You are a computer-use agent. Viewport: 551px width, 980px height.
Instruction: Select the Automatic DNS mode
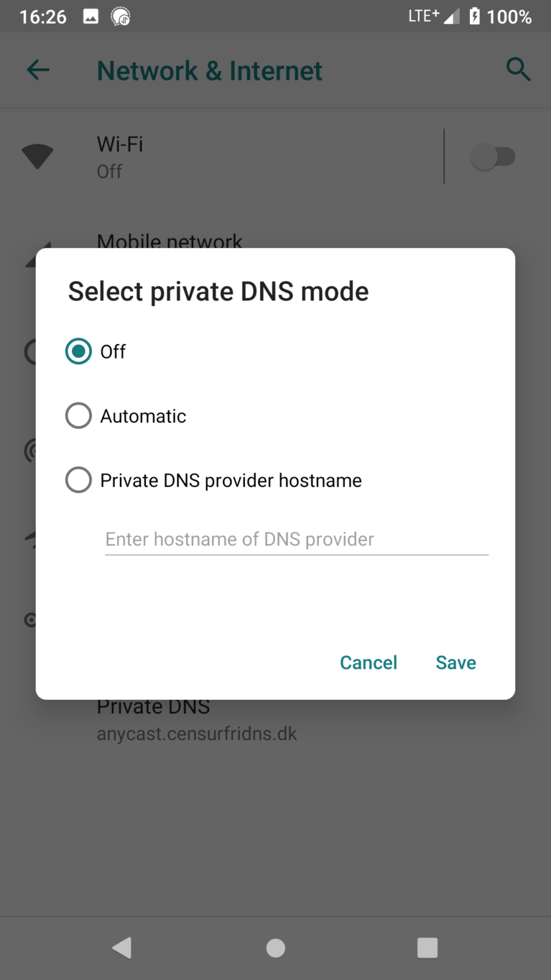click(x=78, y=415)
